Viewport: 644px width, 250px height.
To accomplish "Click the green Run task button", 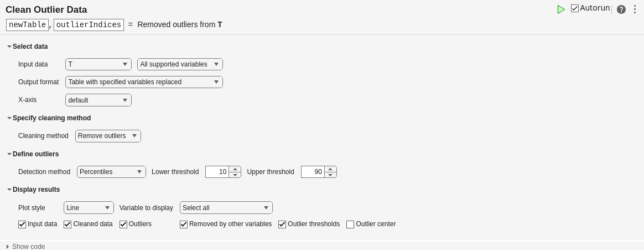I will pyautogui.click(x=561, y=9).
